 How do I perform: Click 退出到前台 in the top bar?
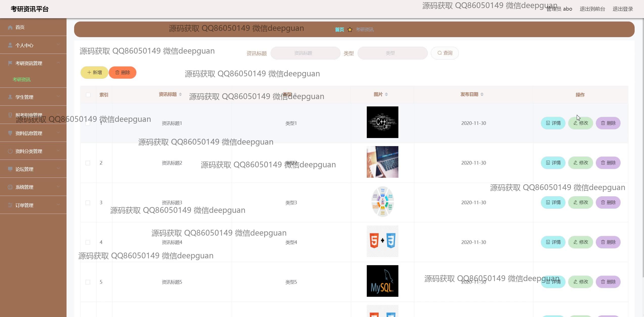click(x=592, y=9)
